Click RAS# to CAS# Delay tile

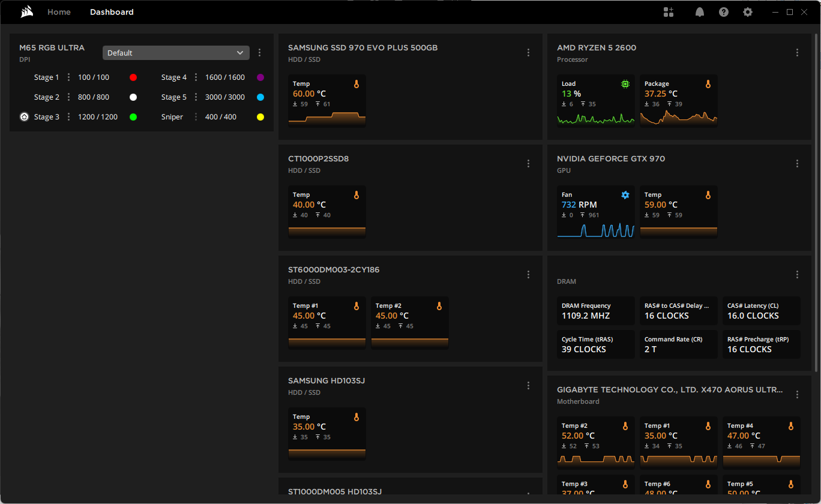click(679, 311)
